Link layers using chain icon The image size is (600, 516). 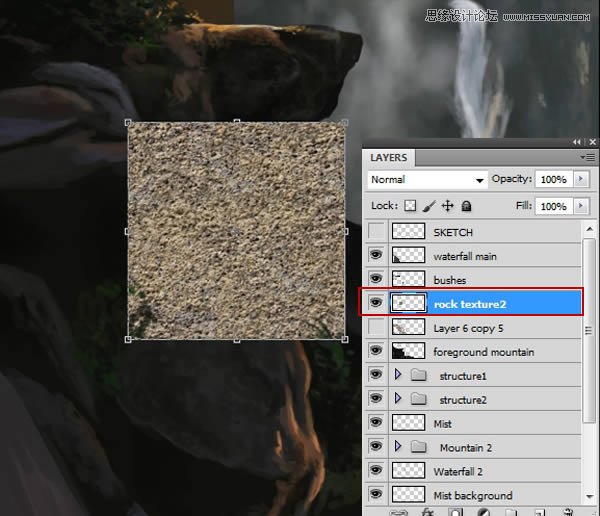tap(398, 513)
